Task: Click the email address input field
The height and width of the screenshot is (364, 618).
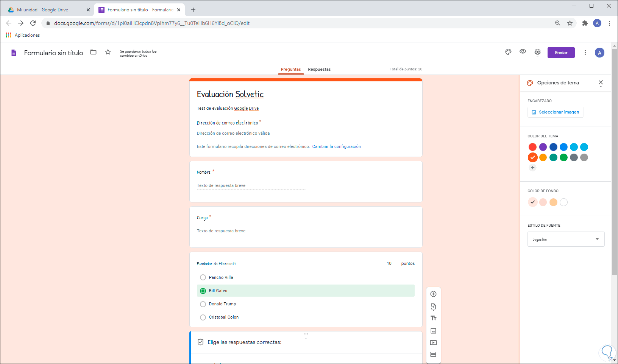Action: (x=251, y=133)
